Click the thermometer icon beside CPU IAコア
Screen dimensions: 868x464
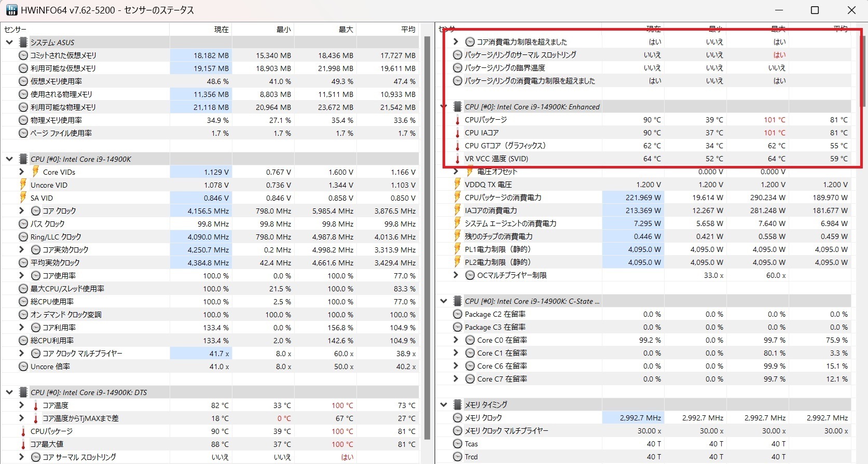458,133
